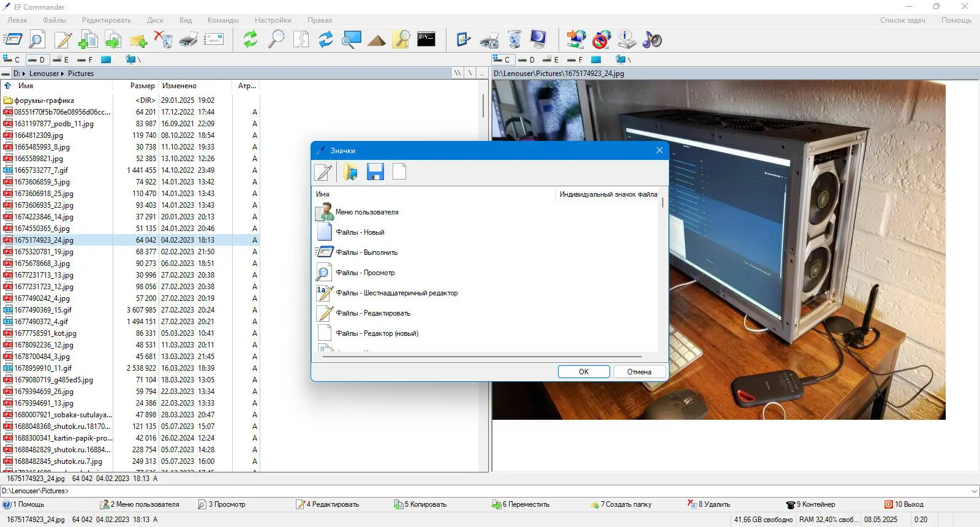The height and width of the screenshot is (527, 980).
Task: Click the disconnect network drive icon
Action: [601, 40]
